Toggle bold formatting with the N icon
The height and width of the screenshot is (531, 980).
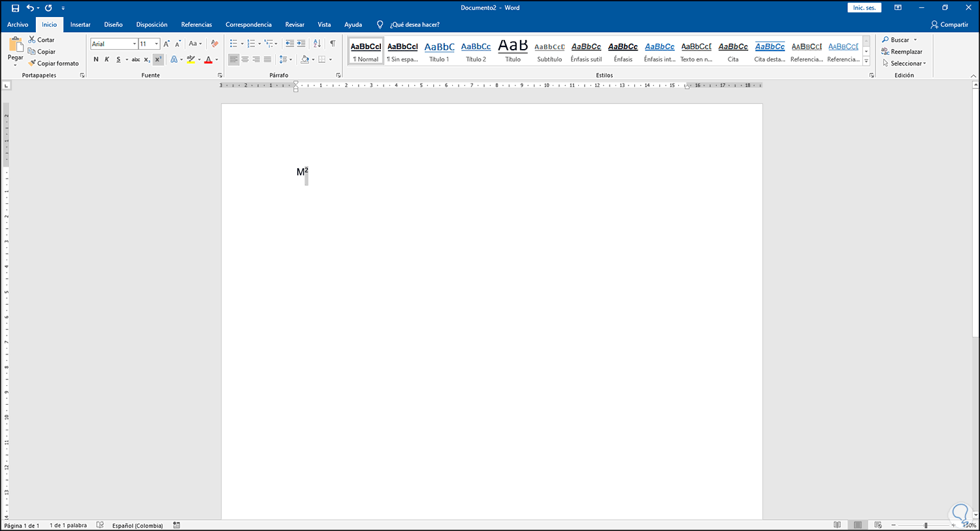pyautogui.click(x=97, y=59)
